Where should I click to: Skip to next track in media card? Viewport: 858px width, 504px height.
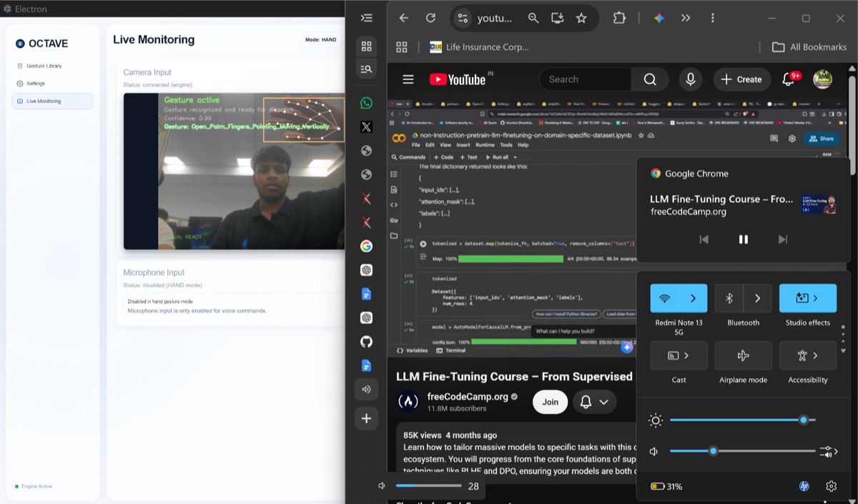pos(783,239)
